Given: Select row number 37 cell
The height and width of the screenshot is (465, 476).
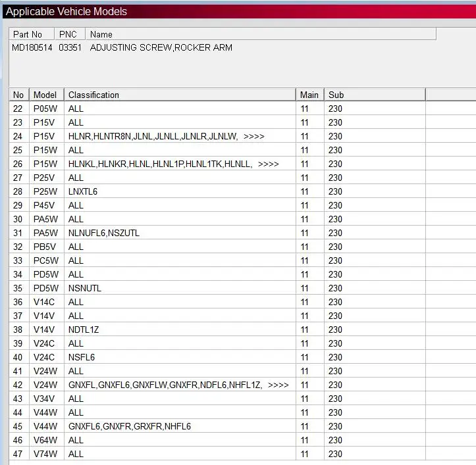Looking at the screenshot, I should point(19,316).
